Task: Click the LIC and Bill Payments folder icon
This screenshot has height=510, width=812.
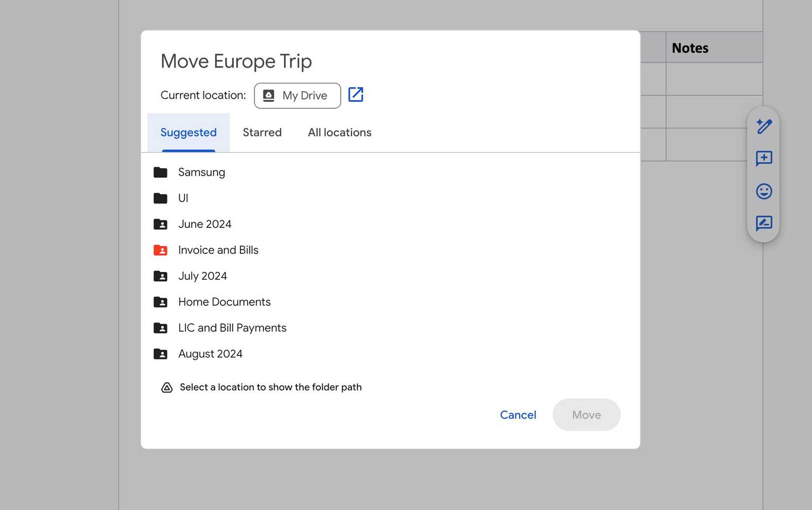Action: (x=160, y=328)
